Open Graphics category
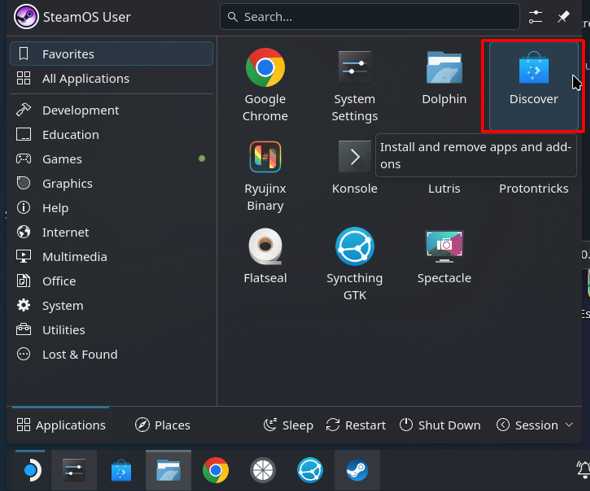The width and height of the screenshot is (590, 491). [x=112, y=183]
